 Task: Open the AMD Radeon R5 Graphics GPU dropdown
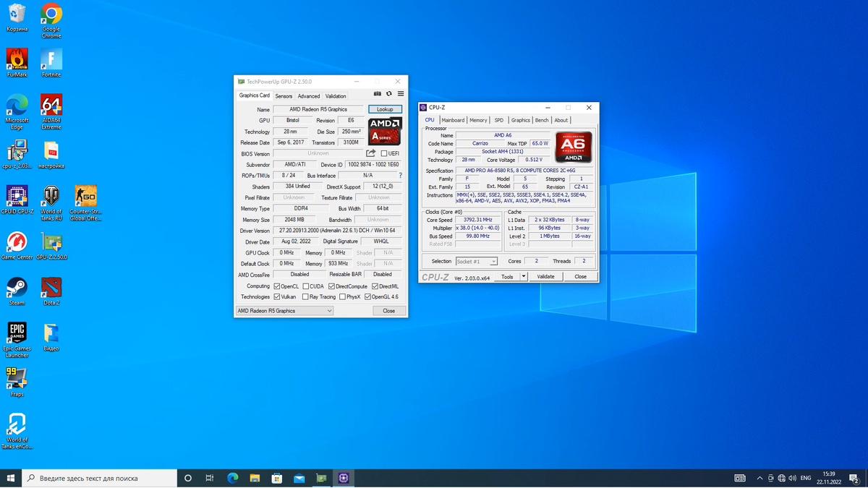point(284,311)
